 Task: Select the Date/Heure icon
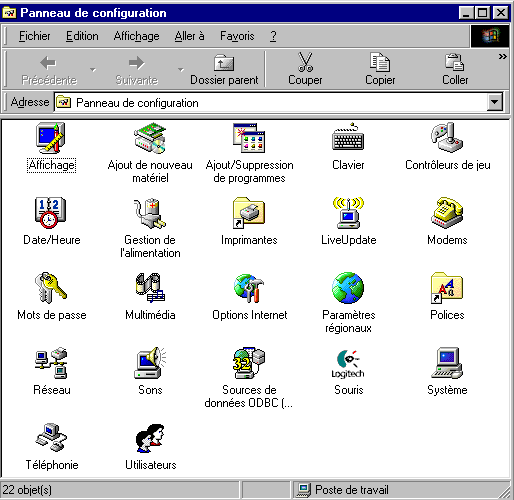[51, 213]
